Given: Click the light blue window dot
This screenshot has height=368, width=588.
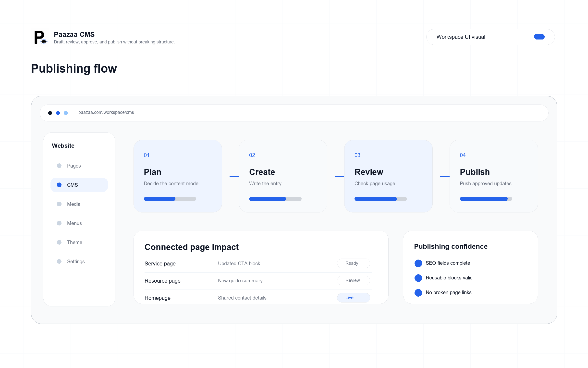Looking at the screenshot, I should point(66,113).
